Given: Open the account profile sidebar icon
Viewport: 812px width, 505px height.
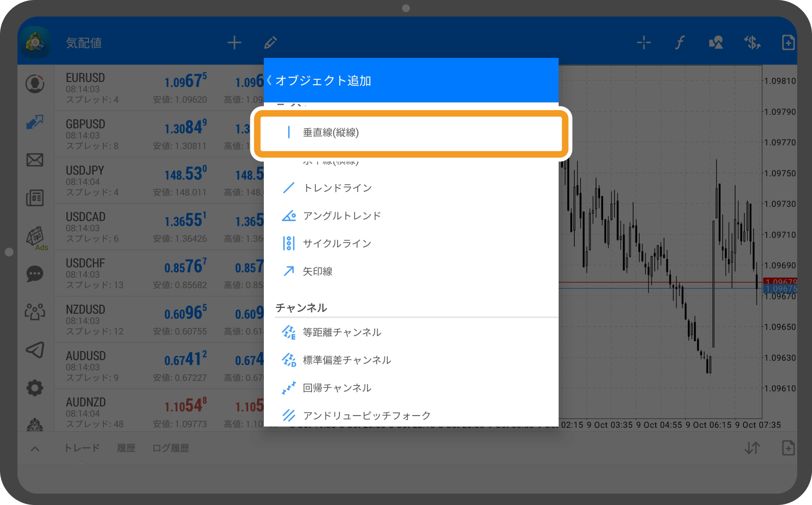Looking at the screenshot, I should 35,84.
